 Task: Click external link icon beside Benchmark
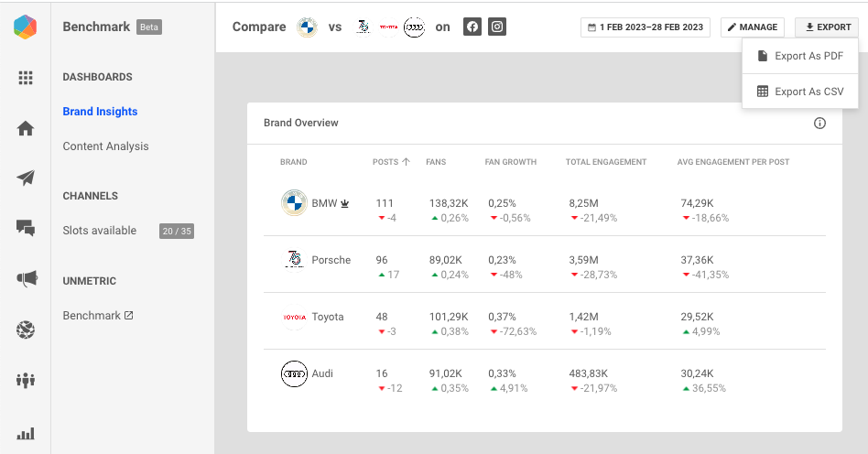[x=128, y=315]
